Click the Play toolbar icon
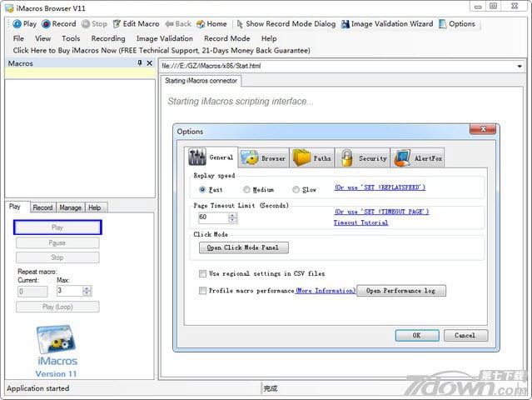532x400 pixels. [24, 24]
